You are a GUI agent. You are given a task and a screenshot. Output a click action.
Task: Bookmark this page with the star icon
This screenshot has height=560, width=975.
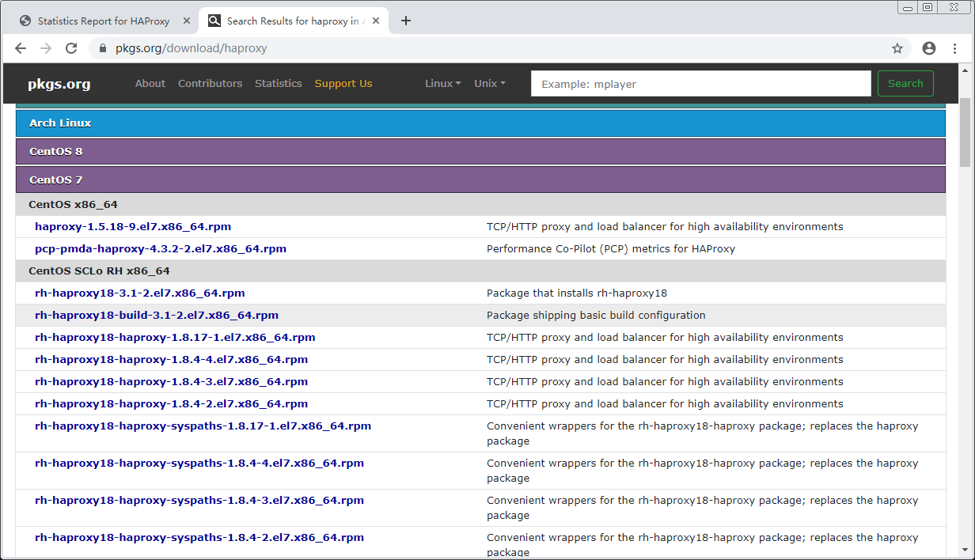coord(897,48)
